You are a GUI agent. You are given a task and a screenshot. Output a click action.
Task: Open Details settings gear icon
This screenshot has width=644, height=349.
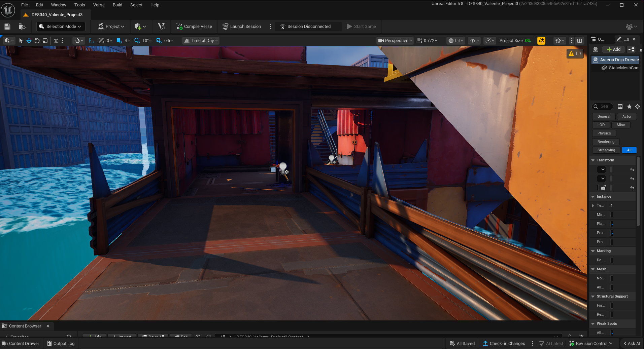click(638, 107)
